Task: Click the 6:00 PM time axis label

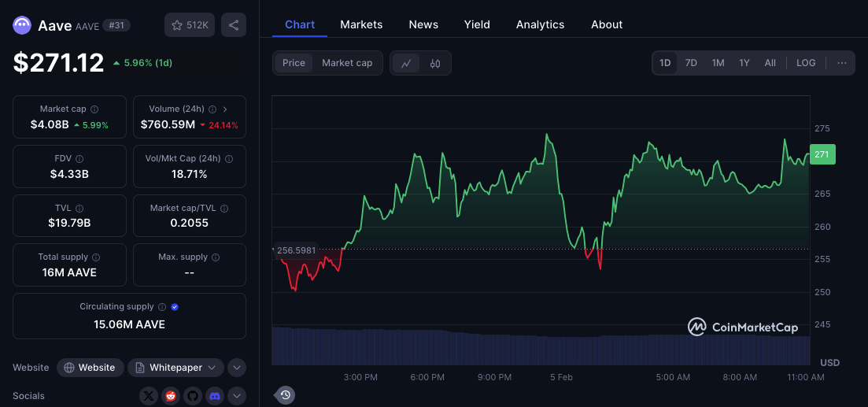Action: pos(428,377)
